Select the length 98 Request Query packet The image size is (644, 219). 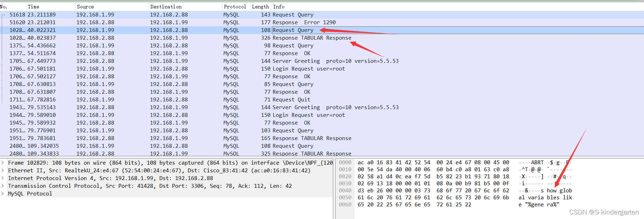pos(322,46)
